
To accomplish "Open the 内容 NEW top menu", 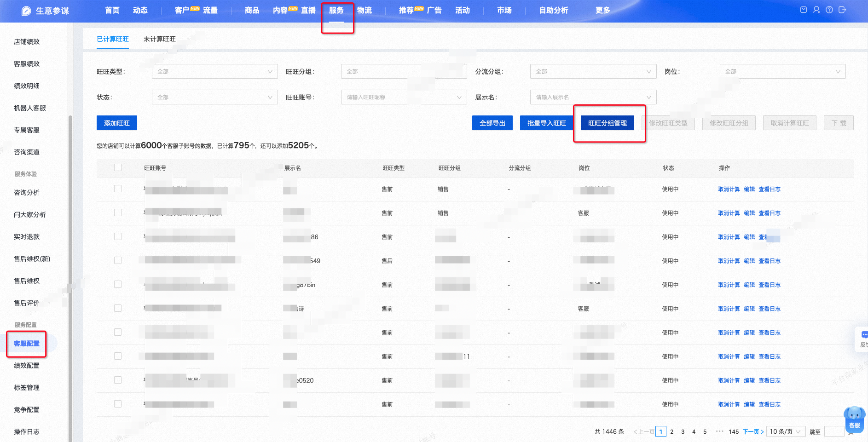I will point(280,10).
